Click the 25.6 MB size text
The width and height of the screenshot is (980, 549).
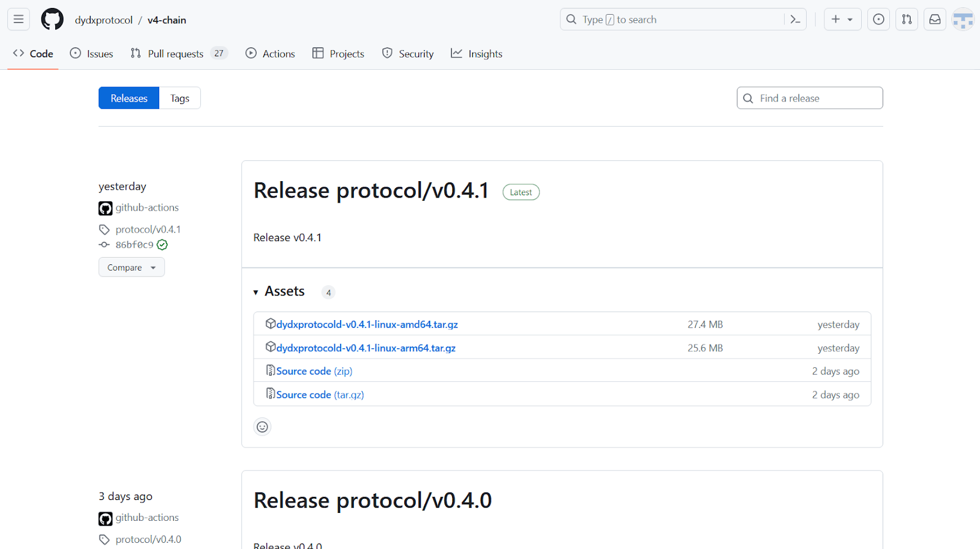coord(705,348)
